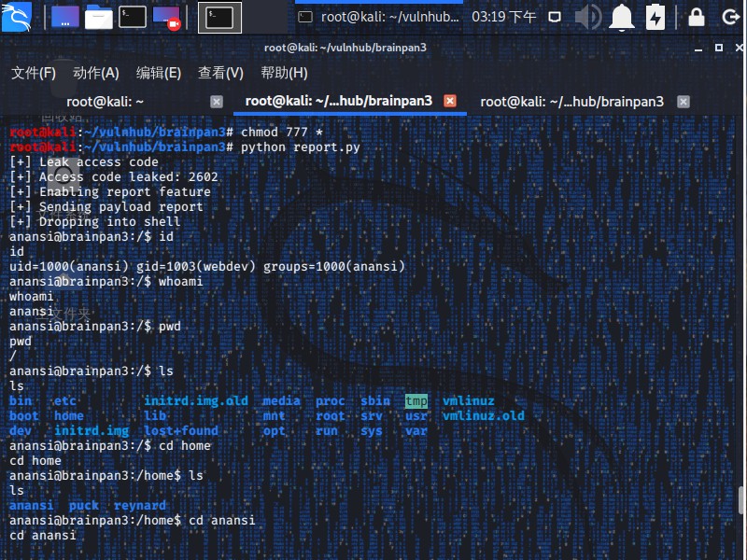Open the 编辑(E) menu
This screenshot has height=560, width=747.
point(158,73)
